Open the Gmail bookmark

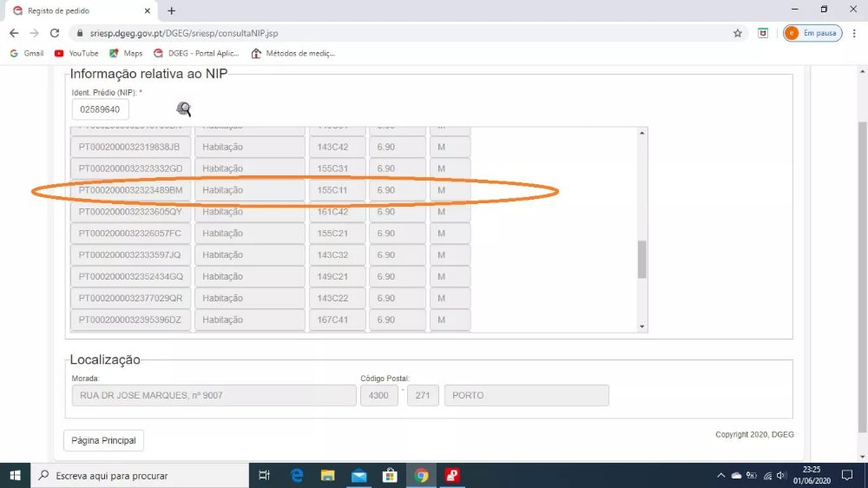(x=27, y=53)
